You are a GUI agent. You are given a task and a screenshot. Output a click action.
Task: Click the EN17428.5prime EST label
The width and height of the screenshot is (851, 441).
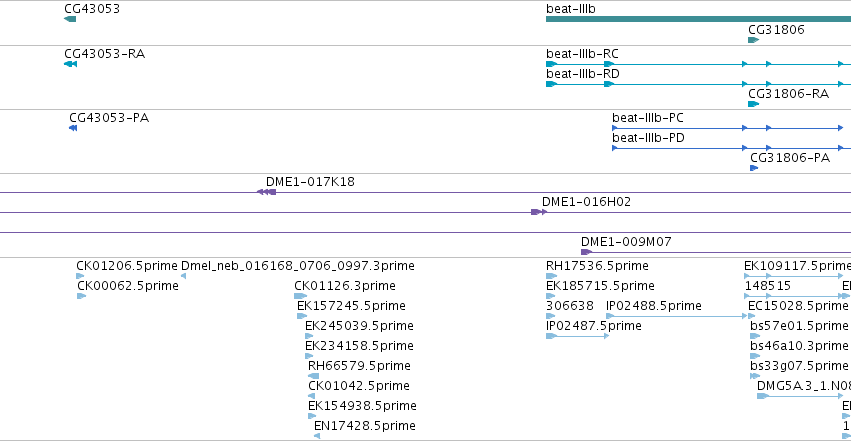click(x=365, y=426)
